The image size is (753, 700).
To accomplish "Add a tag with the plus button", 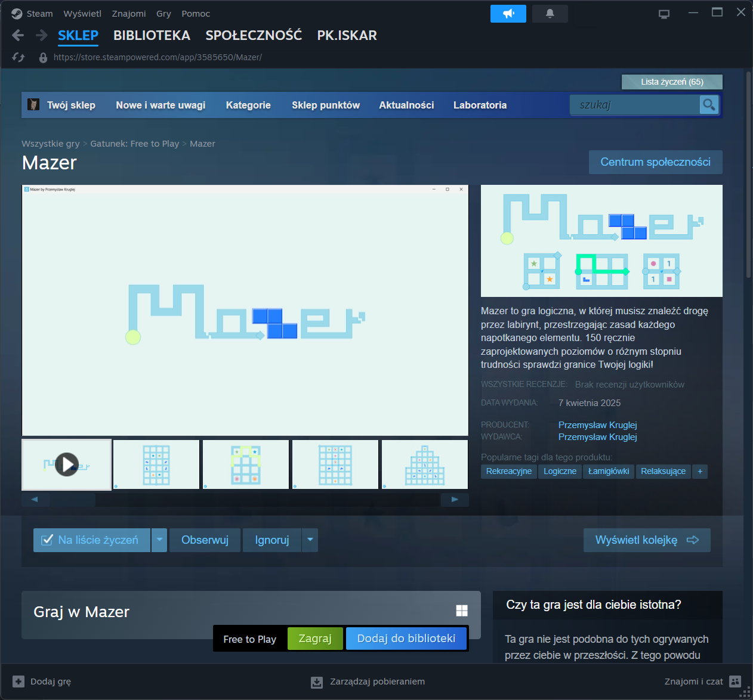I will click(700, 472).
